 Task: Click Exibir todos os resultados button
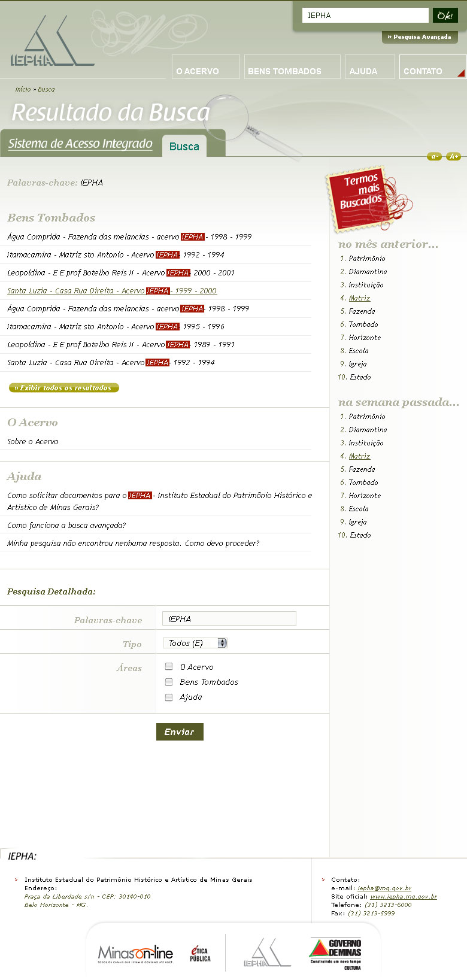(63, 388)
